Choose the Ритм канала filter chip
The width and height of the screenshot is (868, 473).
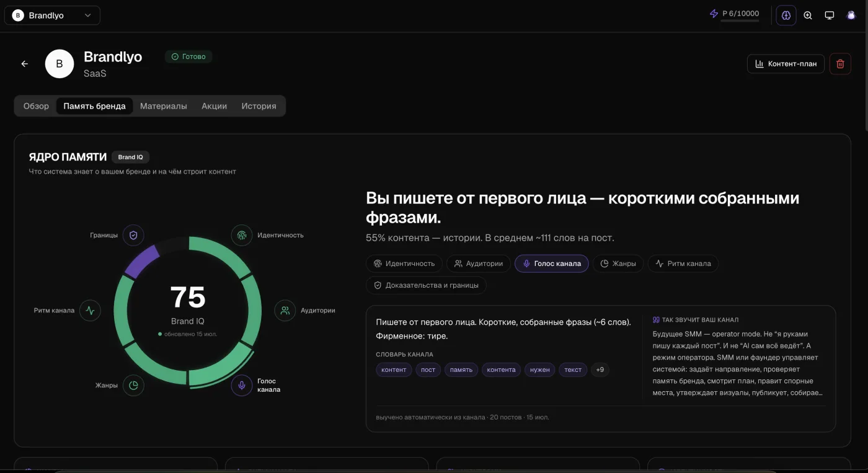(x=683, y=263)
